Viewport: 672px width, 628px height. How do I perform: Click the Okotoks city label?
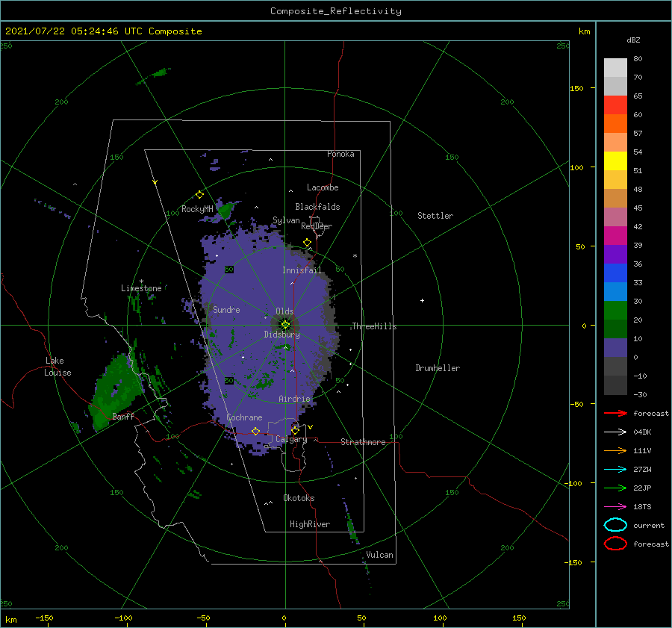click(x=299, y=498)
